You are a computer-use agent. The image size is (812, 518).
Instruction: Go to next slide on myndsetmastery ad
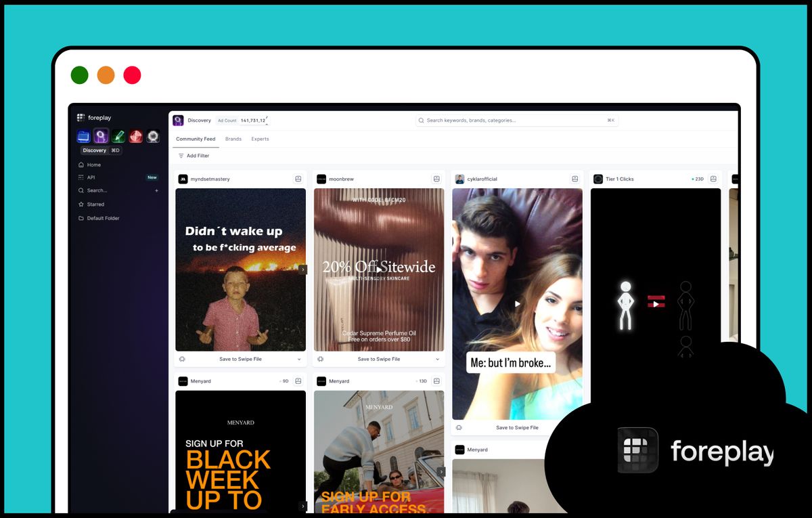[x=302, y=269]
